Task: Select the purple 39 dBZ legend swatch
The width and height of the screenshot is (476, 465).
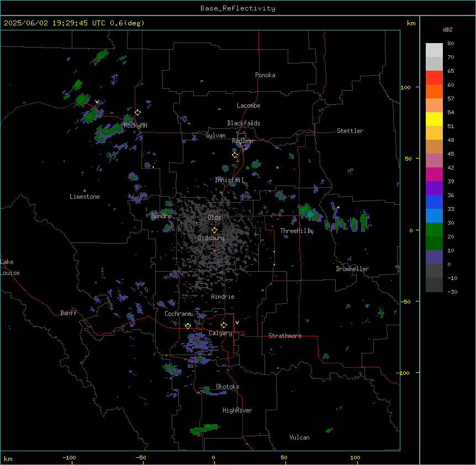Action: point(434,188)
